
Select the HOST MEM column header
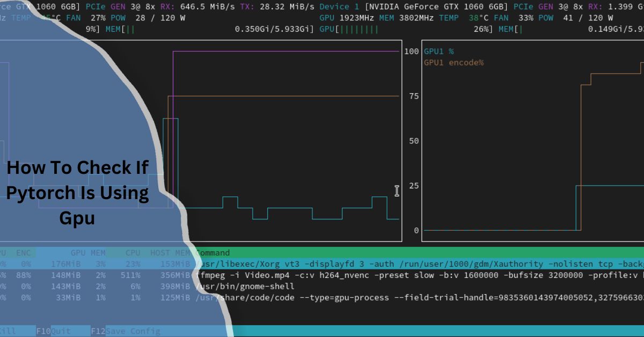coord(170,253)
